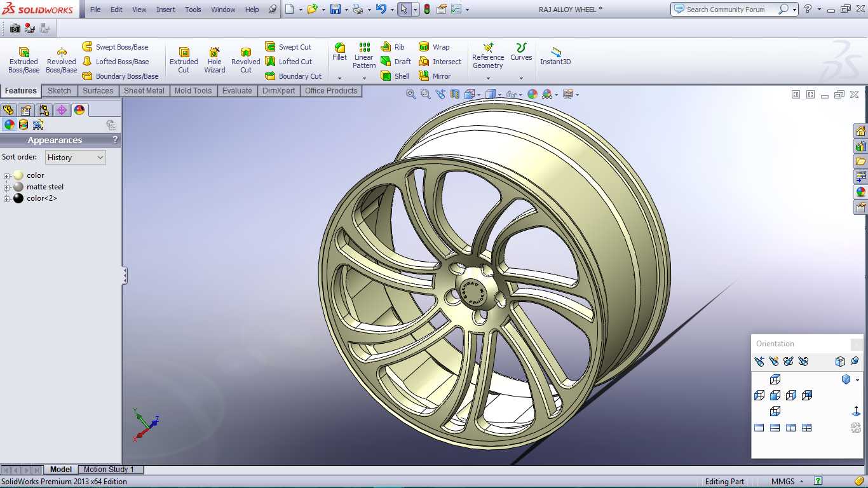Open the File menu
Image resolution: width=868 pixels, height=488 pixels.
tap(95, 10)
